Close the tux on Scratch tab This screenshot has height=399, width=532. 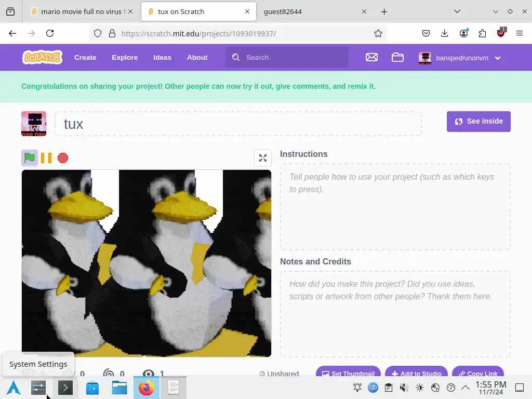pyautogui.click(x=247, y=11)
